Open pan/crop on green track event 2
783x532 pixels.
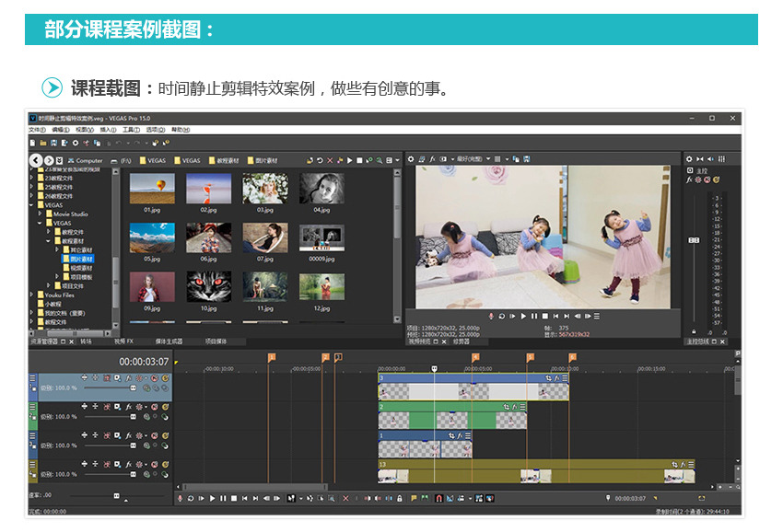[507, 407]
